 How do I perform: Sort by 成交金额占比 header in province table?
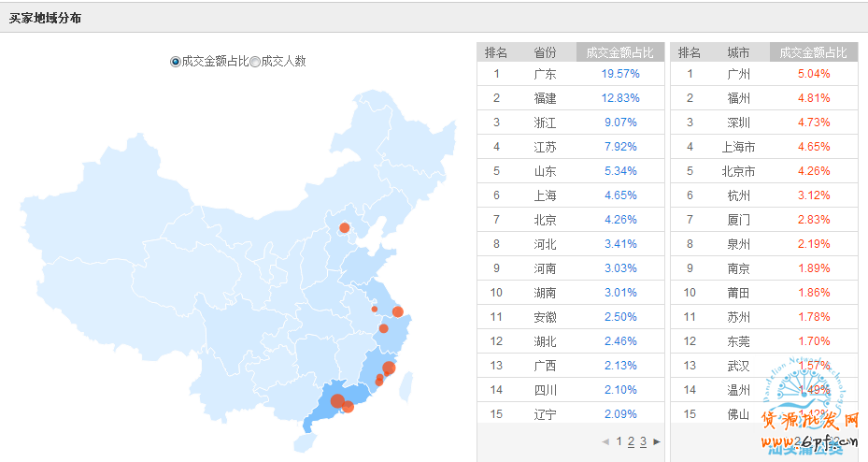(x=619, y=52)
